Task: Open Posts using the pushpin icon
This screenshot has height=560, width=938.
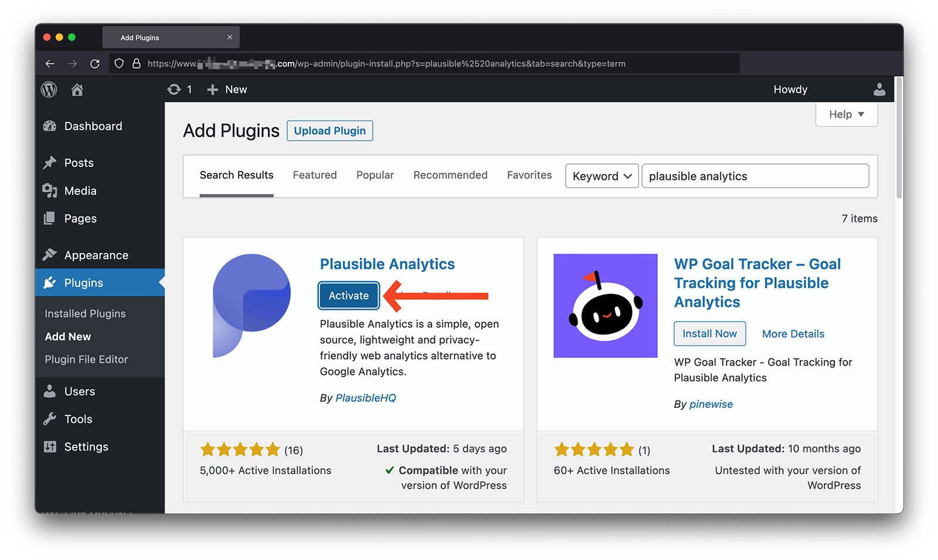Action: [x=49, y=162]
